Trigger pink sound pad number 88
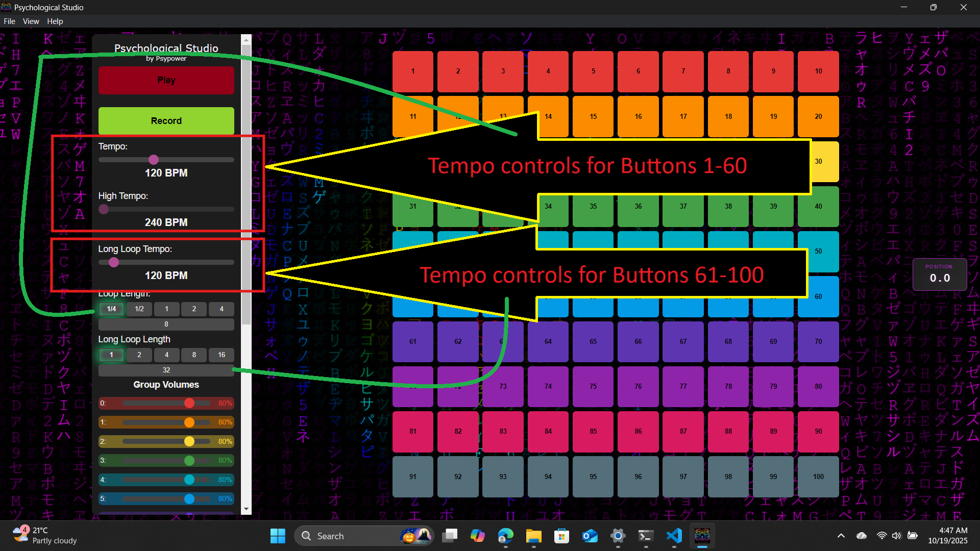 coord(728,431)
